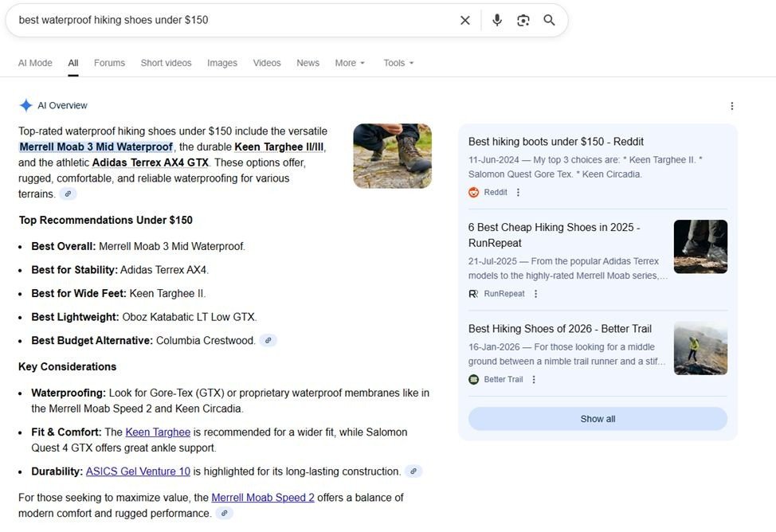Select 'Best Lightweight:' Oboz Katabatic item
The height and width of the screenshot is (532, 776).
144,317
